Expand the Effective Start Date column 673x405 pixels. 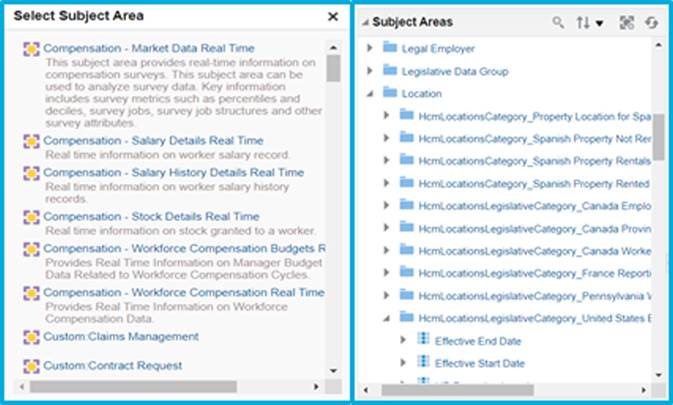403,363
